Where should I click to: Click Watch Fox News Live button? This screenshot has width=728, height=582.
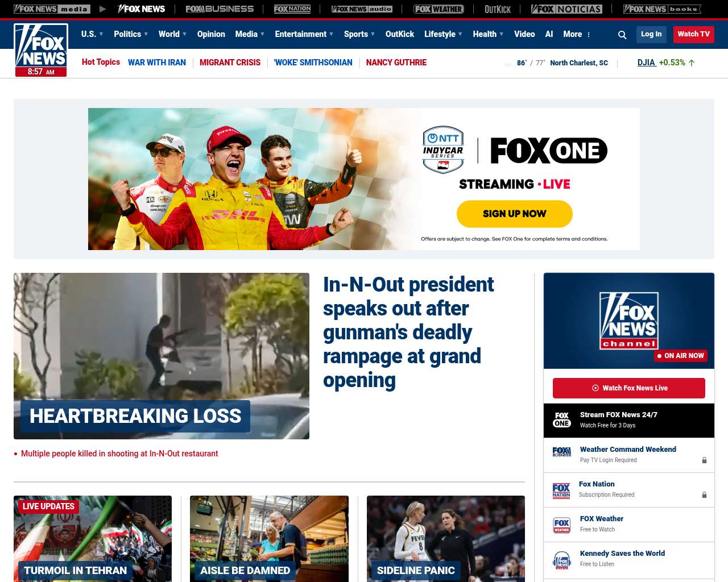coord(629,388)
